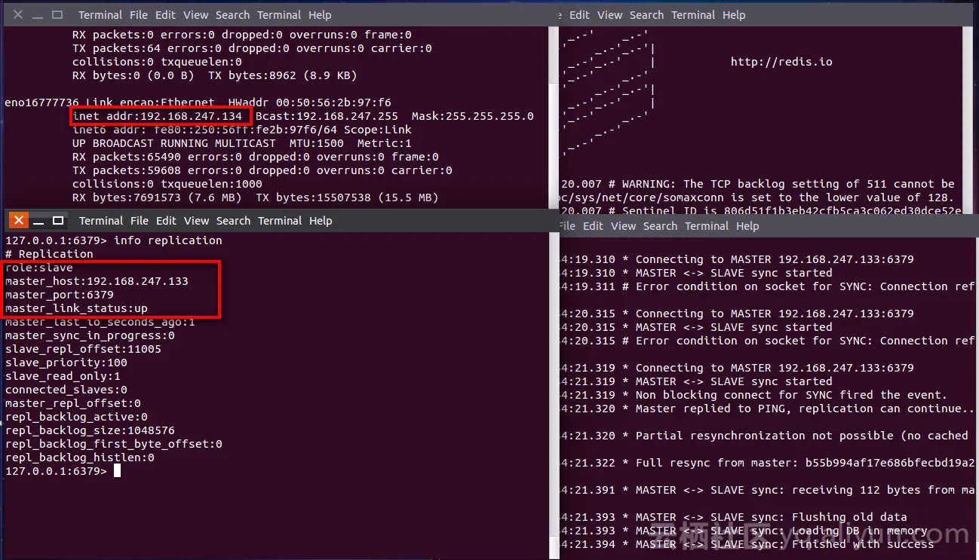Click the 'slave_repl_offset:11005' line
This screenshot has width=979, height=560.
coord(83,349)
